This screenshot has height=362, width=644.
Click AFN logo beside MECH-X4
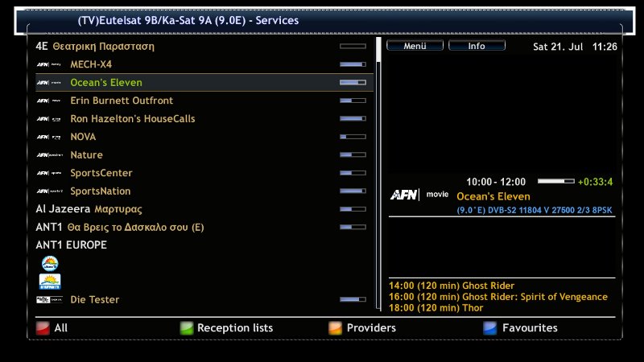[x=49, y=64]
